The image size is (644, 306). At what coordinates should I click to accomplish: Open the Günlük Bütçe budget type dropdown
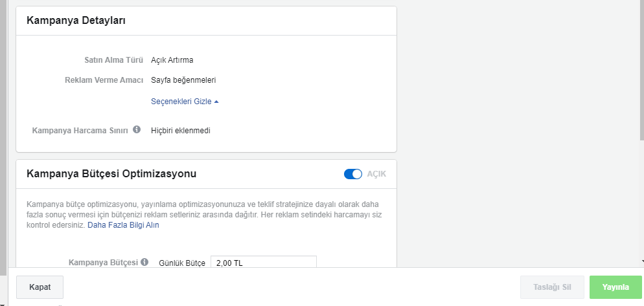tap(182, 263)
